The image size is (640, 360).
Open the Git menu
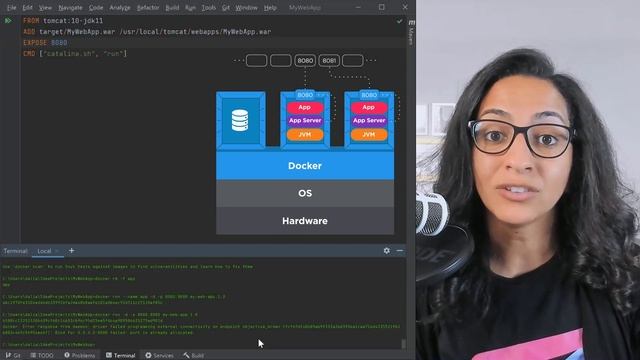(226, 7)
